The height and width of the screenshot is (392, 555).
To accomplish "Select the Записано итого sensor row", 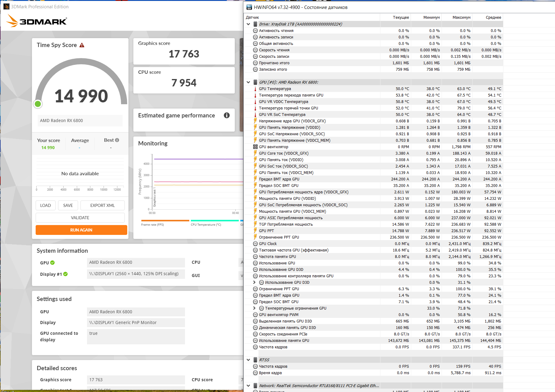I will (373, 69).
